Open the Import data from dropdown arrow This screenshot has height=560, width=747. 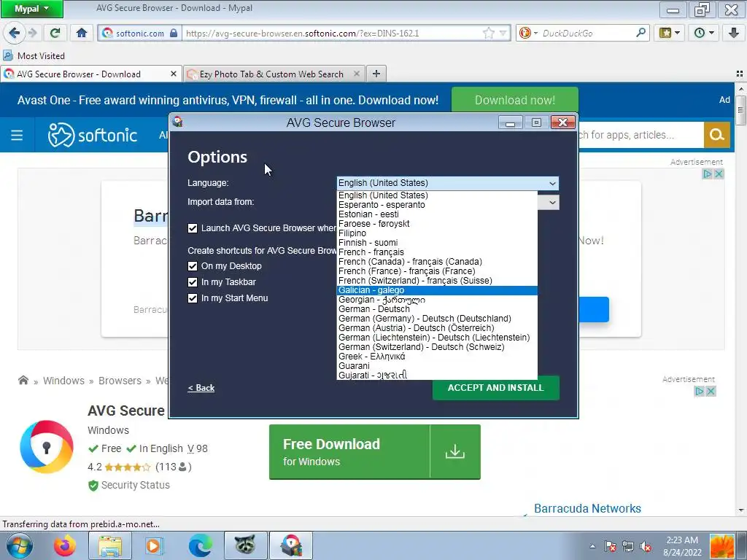(x=552, y=203)
